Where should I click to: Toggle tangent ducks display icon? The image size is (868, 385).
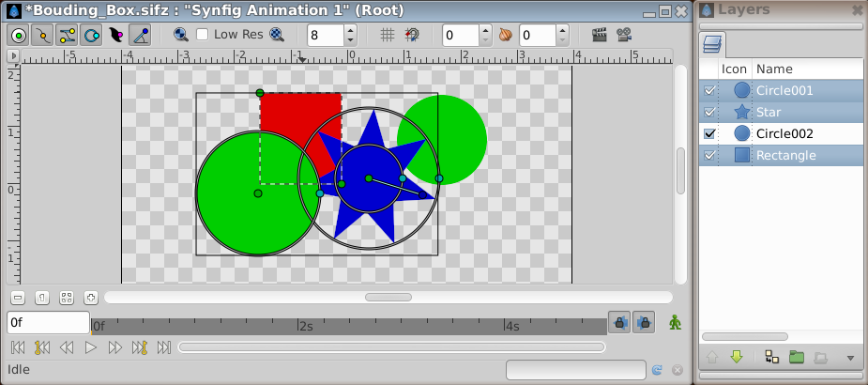click(67, 36)
